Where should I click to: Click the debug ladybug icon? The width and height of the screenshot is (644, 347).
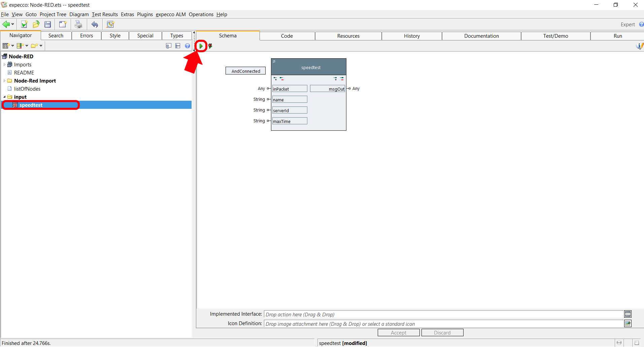tap(210, 46)
